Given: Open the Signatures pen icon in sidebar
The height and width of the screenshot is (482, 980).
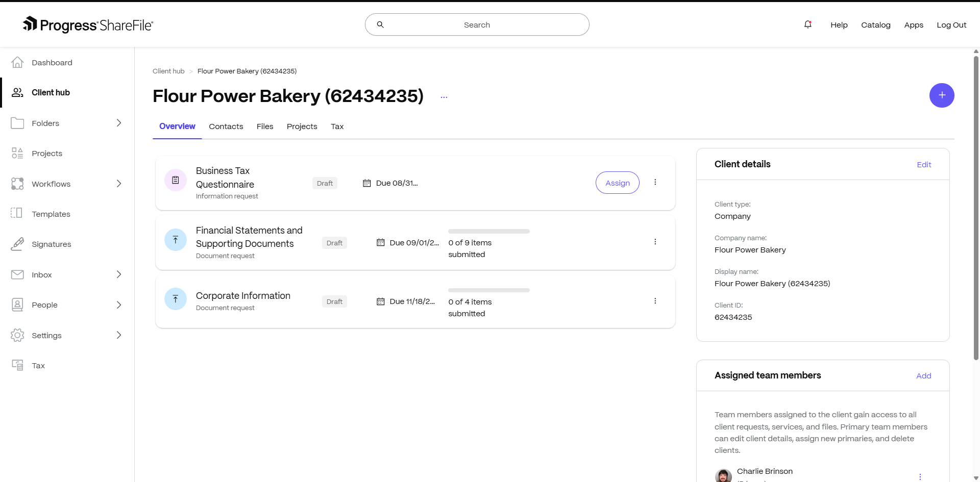Looking at the screenshot, I should pos(17,244).
